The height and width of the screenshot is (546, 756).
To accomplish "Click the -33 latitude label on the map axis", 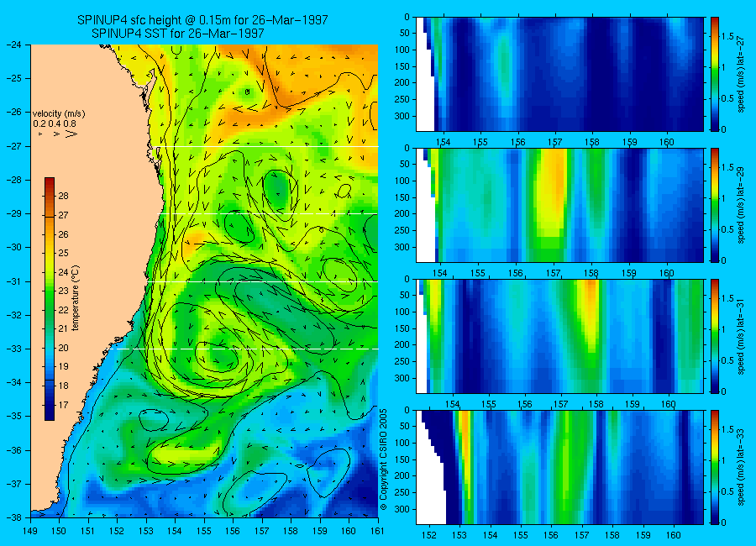I will pyautogui.click(x=14, y=349).
